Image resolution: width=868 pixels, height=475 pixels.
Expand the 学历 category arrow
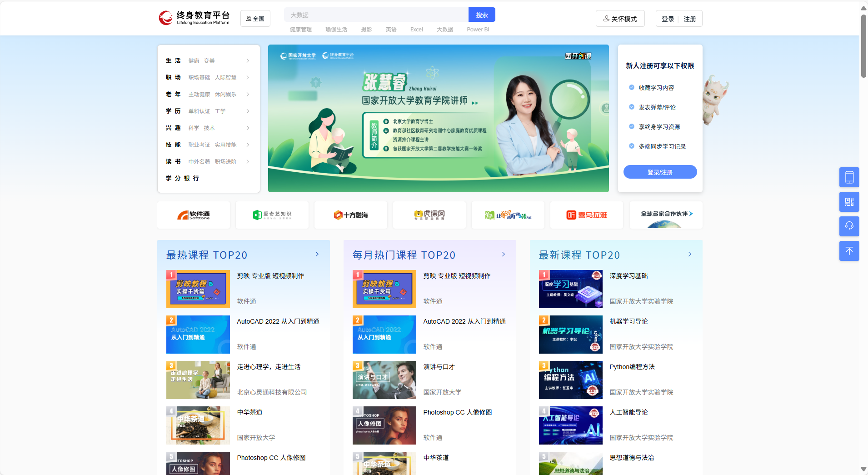click(248, 111)
